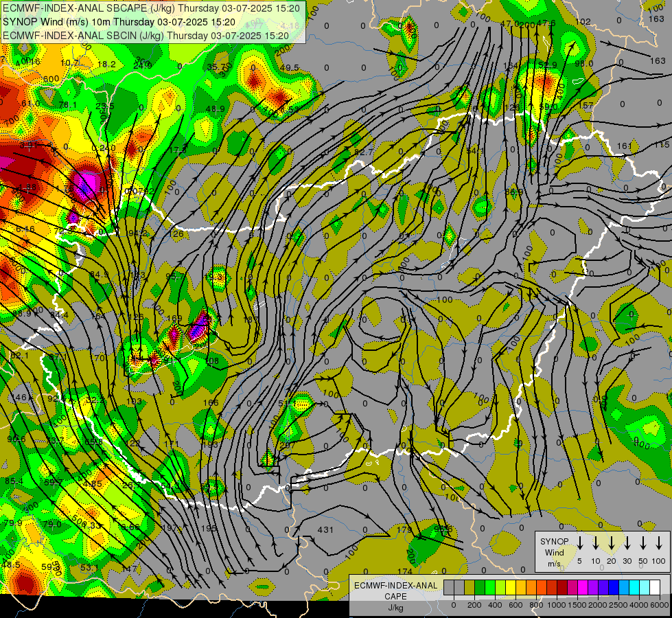Click the SYNOP wind arrow for 30 m/s
Screen dimensions: 672x618
click(x=627, y=542)
